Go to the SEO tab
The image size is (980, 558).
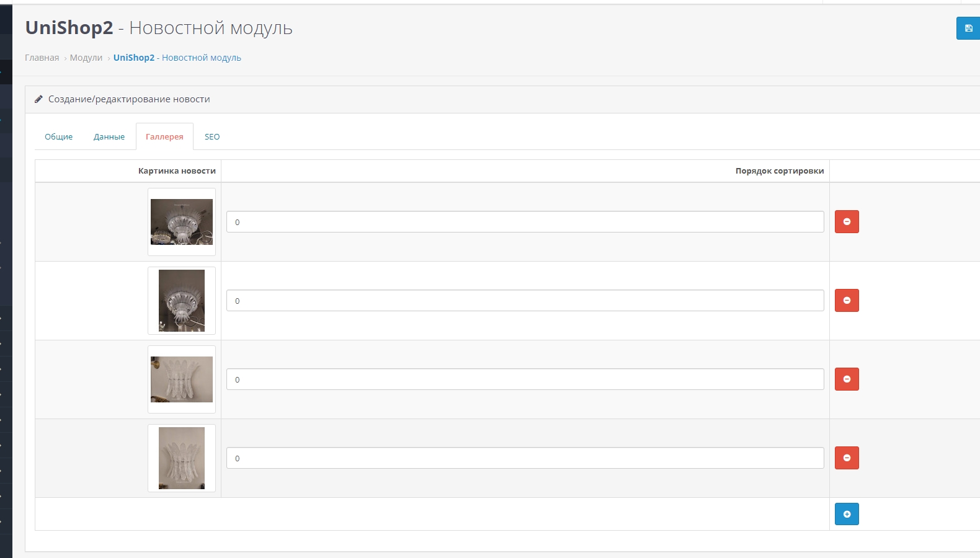coord(212,137)
